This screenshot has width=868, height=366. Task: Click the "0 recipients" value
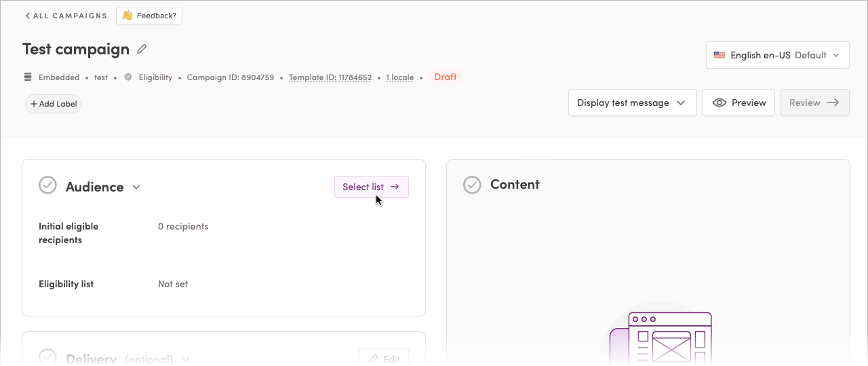183,226
